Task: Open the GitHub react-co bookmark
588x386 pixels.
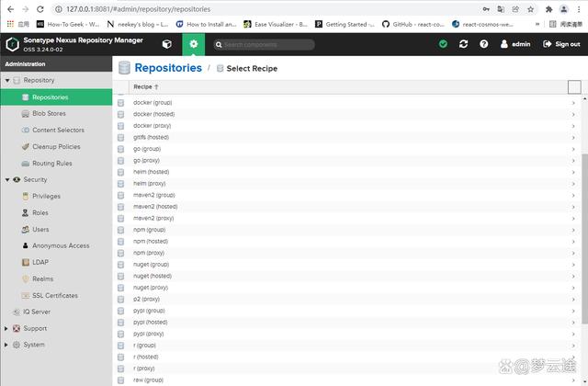Action: click(x=413, y=25)
